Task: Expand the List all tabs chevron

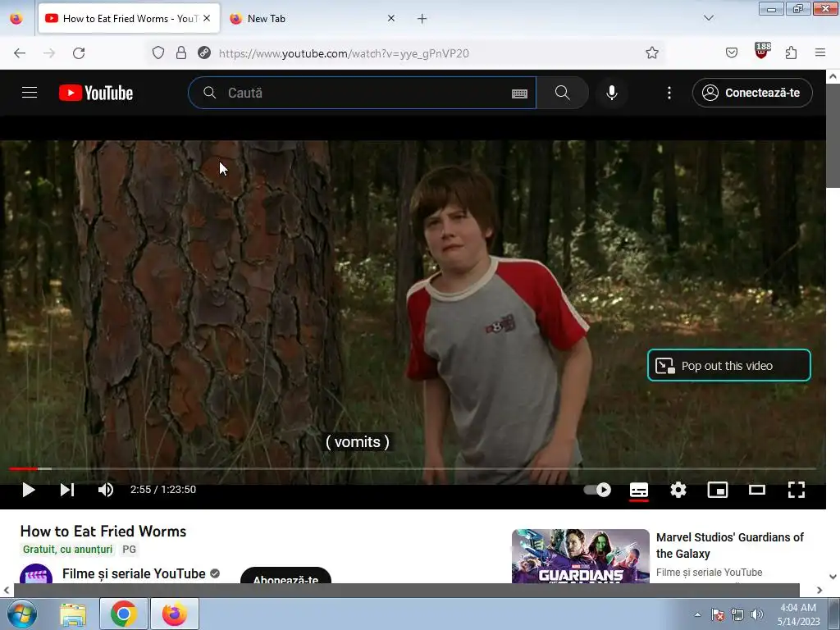Action: click(708, 18)
